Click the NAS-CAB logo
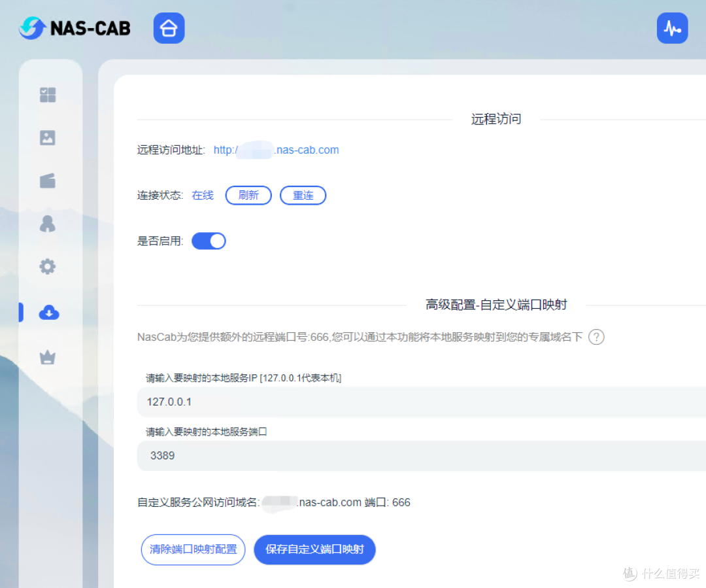 click(x=74, y=28)
